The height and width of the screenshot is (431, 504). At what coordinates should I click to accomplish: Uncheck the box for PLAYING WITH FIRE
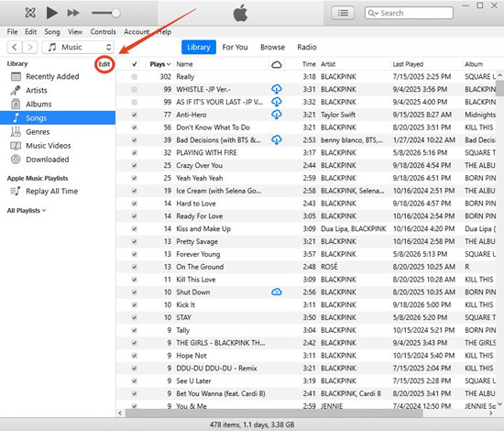pyautogui.click(x=135, y=153)
